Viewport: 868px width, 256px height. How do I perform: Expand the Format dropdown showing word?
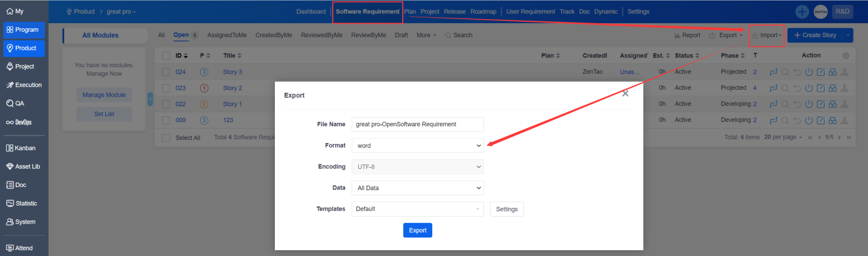tap(417, 146)
